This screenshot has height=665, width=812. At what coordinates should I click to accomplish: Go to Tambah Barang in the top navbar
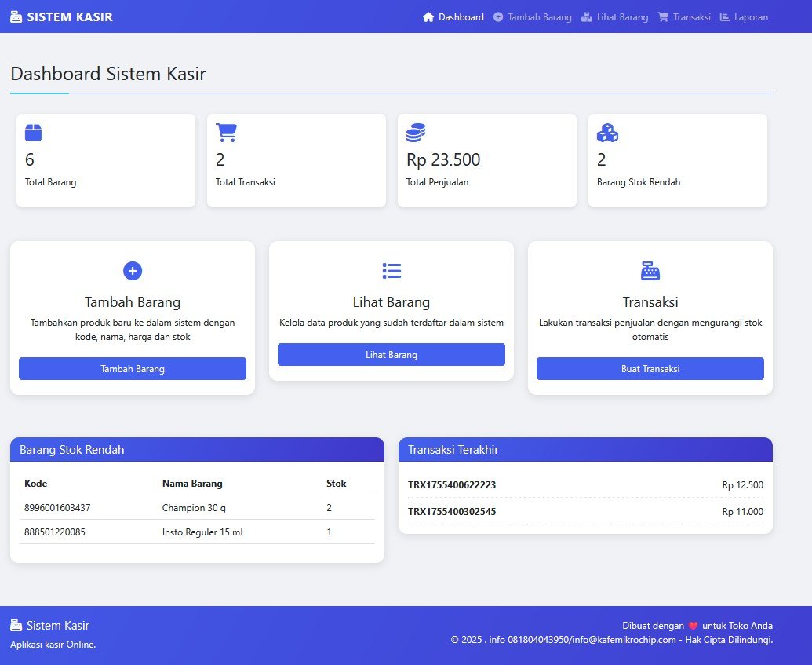tap(533, 17)
